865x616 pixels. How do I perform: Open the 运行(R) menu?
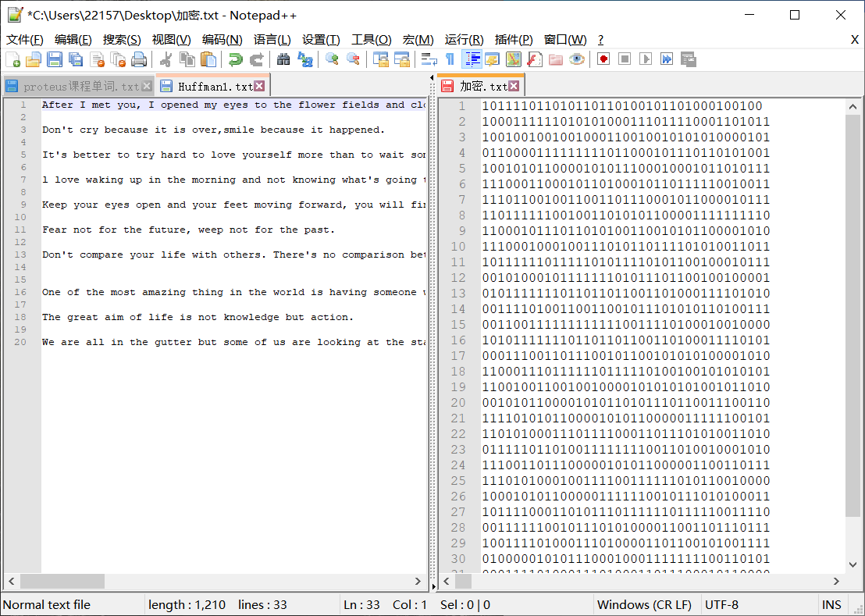[464, 40]
